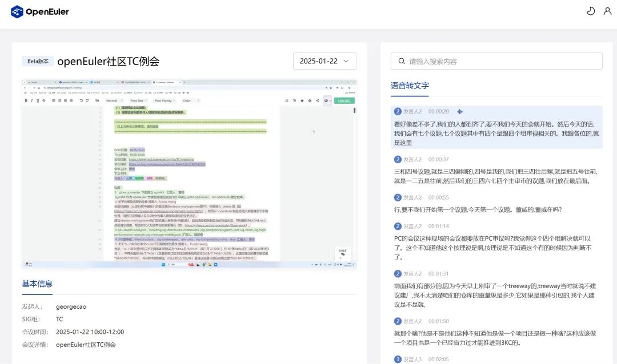Click the LOGOUT button in the video frame
The image size is (617, 364).
coord(344,100)
